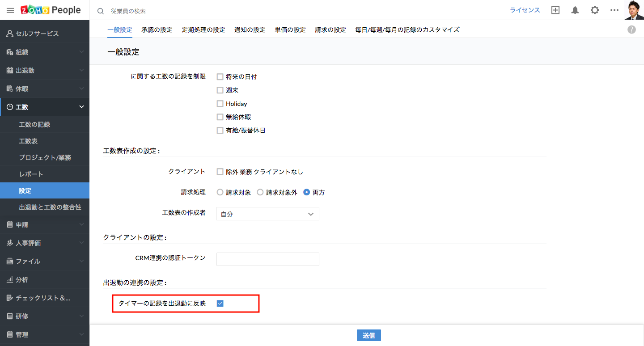Click the search magnifier icon

101,11
